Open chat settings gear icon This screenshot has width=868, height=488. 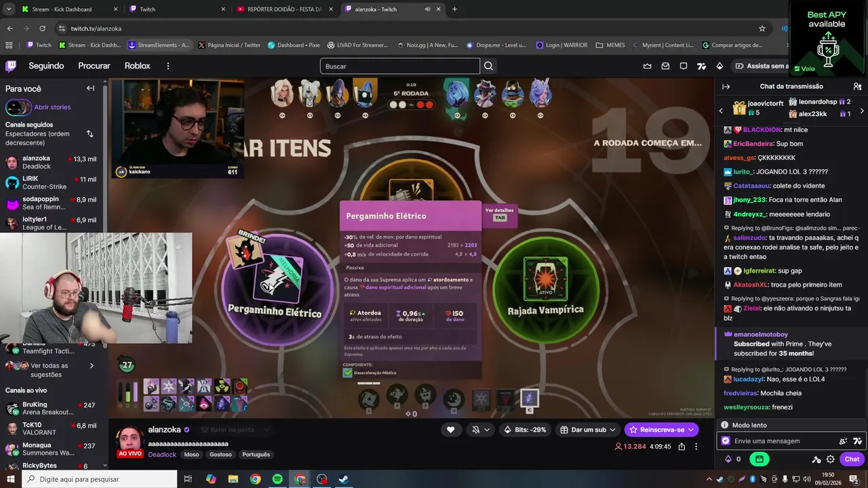coord(830,459)
